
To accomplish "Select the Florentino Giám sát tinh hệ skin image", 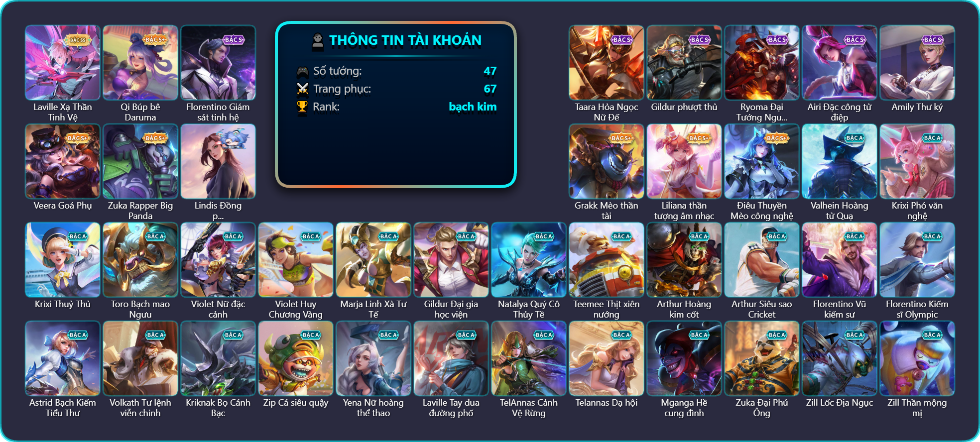I will point(218,63).
